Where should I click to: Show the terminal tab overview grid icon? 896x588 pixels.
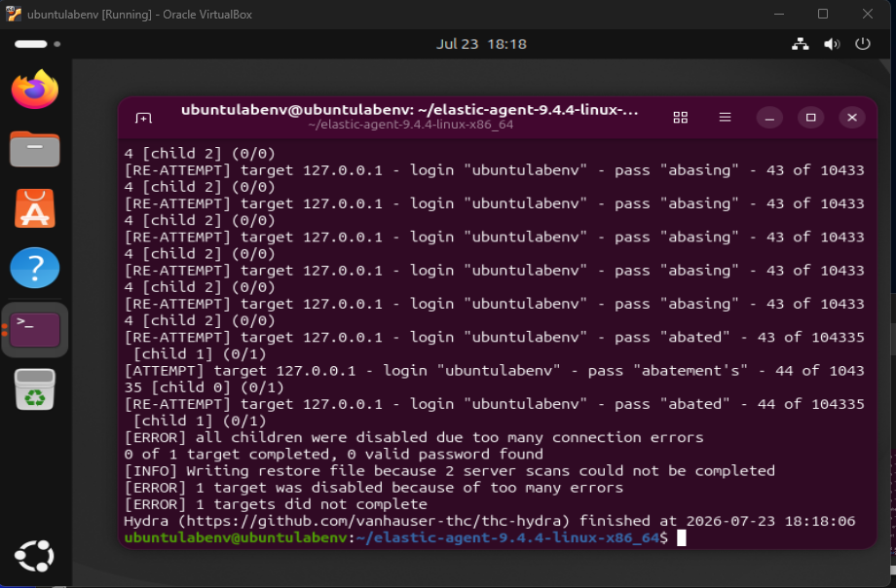[x=680, y=118]
